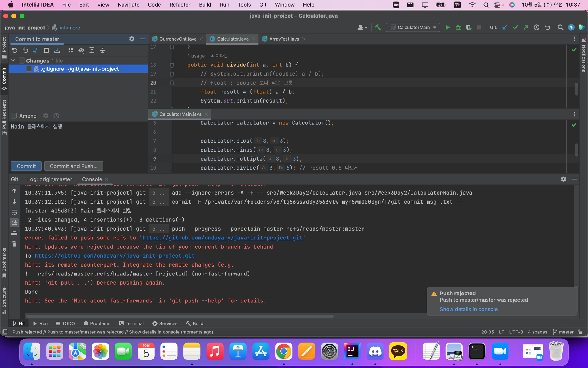Click the green Run CalculatorMain button

447,28
